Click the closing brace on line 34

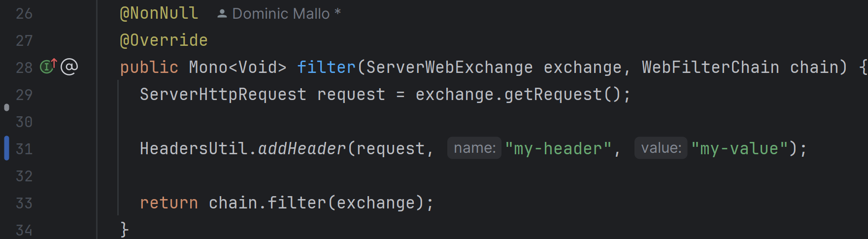[x=125, y=229]
